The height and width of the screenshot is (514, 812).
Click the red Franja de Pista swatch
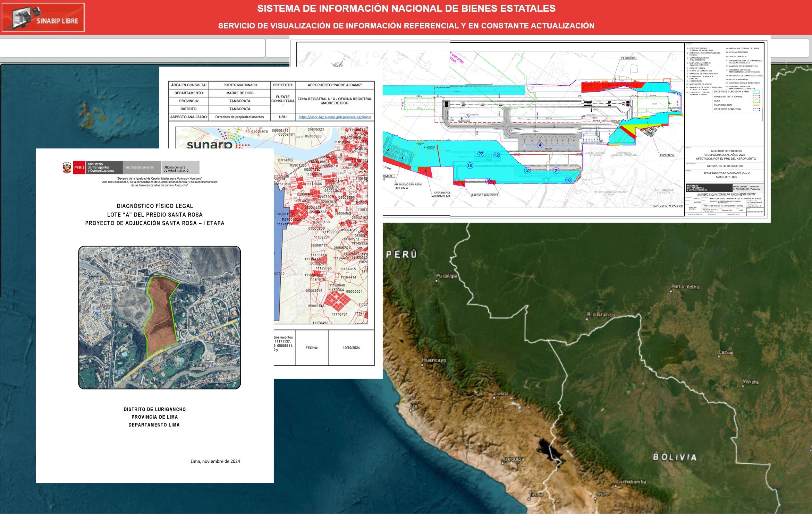point(756,97)
